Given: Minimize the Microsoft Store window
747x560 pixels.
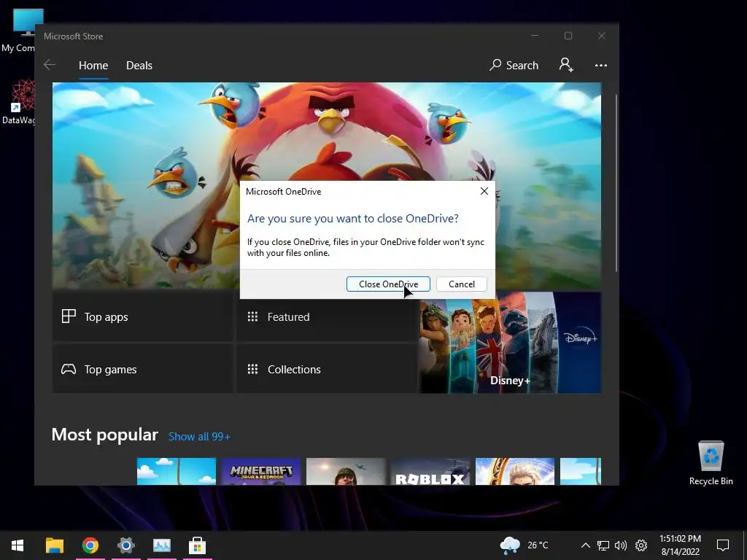Looking at the screenshot, I should coord(535,36).
